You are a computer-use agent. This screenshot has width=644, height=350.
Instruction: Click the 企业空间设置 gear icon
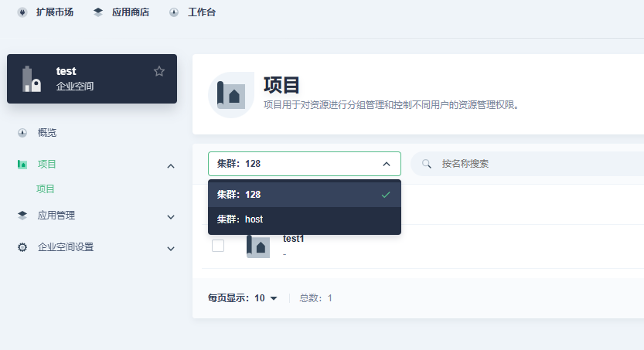point(22,247)
